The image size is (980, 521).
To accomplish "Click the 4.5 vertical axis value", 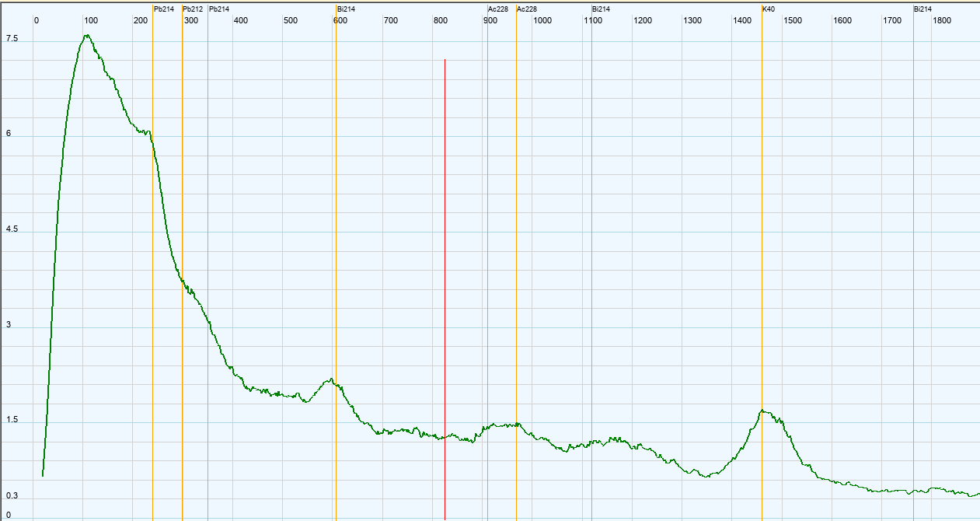I will 12,229.
